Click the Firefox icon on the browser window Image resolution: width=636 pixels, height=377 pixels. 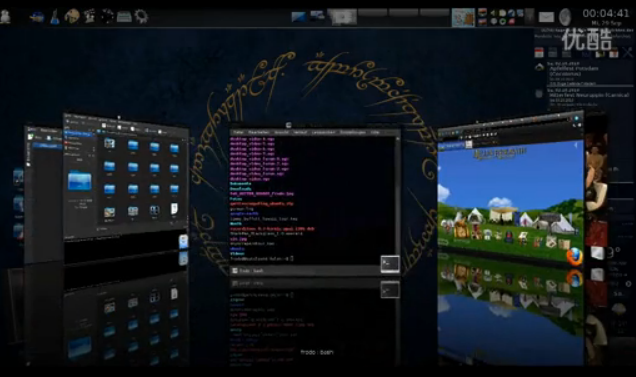[x=574, y=257]
